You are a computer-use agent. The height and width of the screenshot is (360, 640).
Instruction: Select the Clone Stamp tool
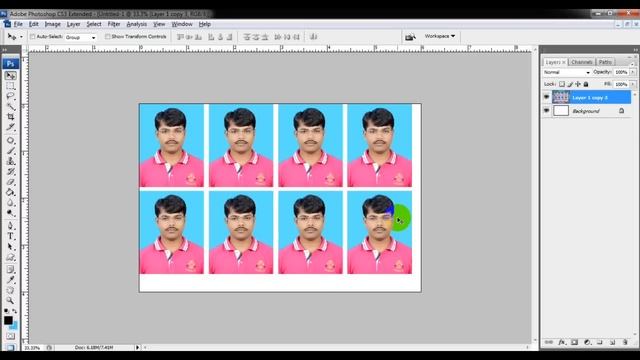(11, 161)
